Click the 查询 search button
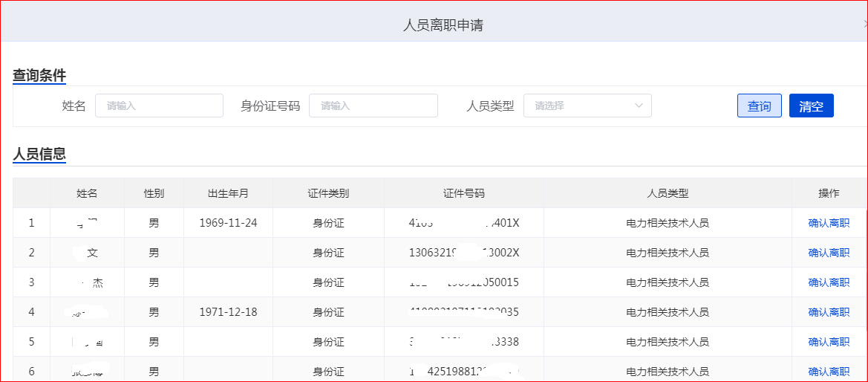The image size is (868, 382). [x=759, y=106]
